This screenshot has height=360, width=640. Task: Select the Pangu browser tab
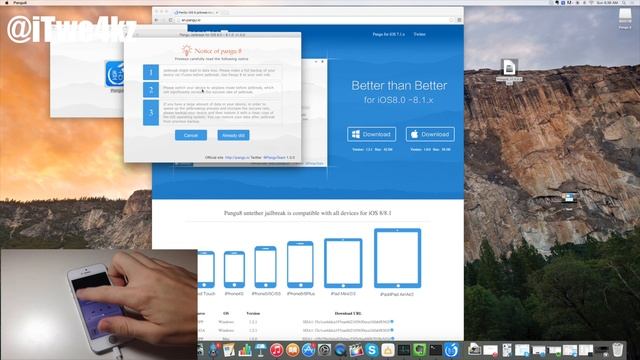pyautogui.click(x=196, y=12)
